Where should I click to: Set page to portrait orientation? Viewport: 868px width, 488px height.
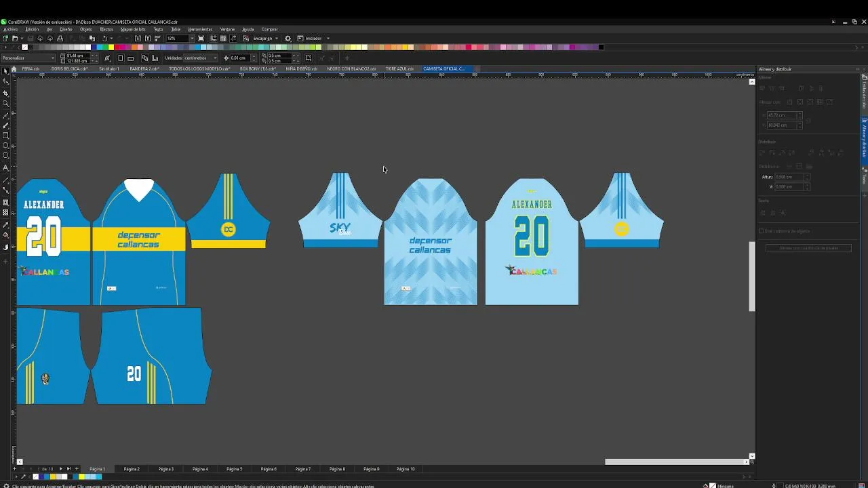[121, 58]
